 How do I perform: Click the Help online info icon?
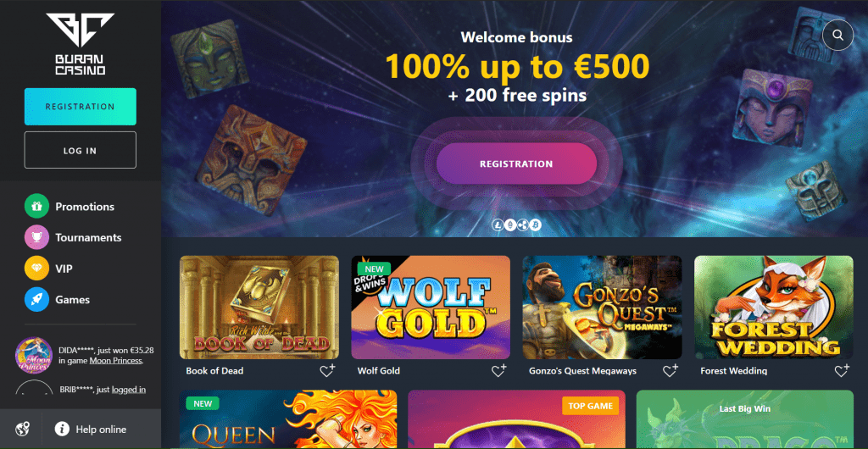tap(62, 429)
